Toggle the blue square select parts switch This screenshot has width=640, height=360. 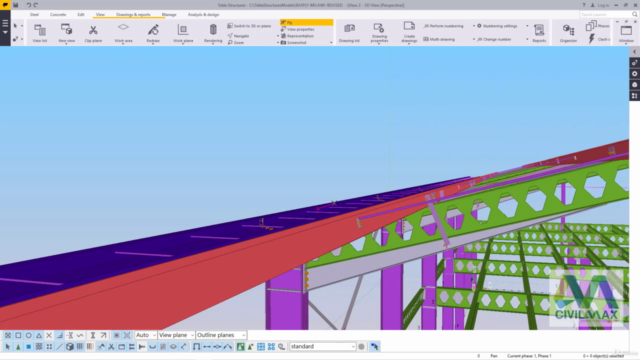29,347
